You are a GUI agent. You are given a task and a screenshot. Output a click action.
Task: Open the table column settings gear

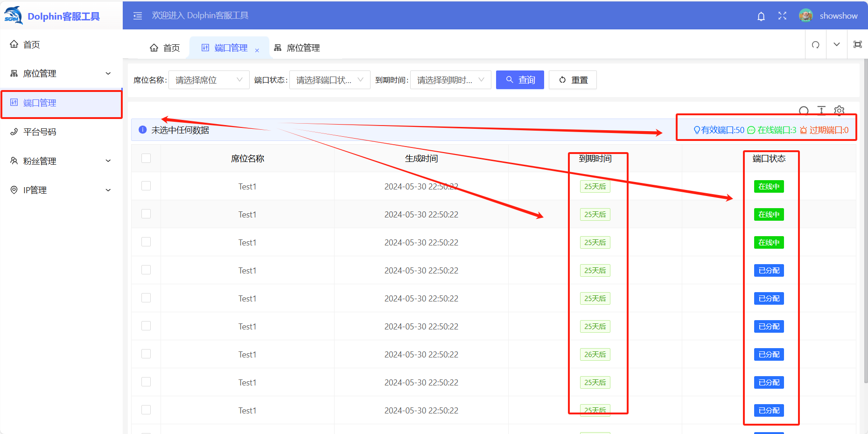[839, 111]
